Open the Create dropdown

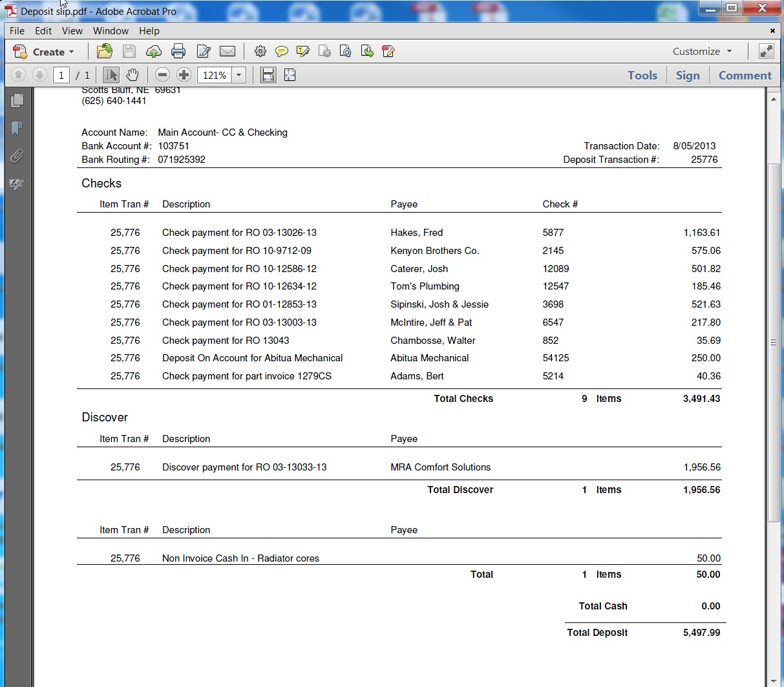(x=44, y=52)
